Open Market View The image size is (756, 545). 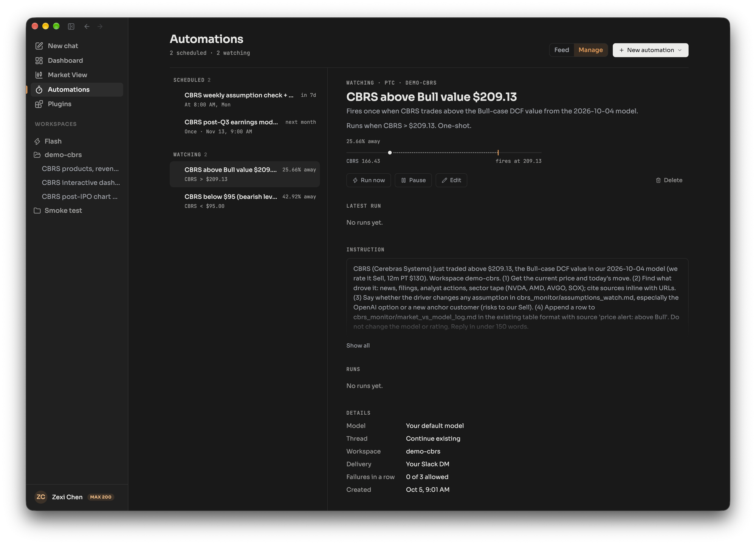77,75
